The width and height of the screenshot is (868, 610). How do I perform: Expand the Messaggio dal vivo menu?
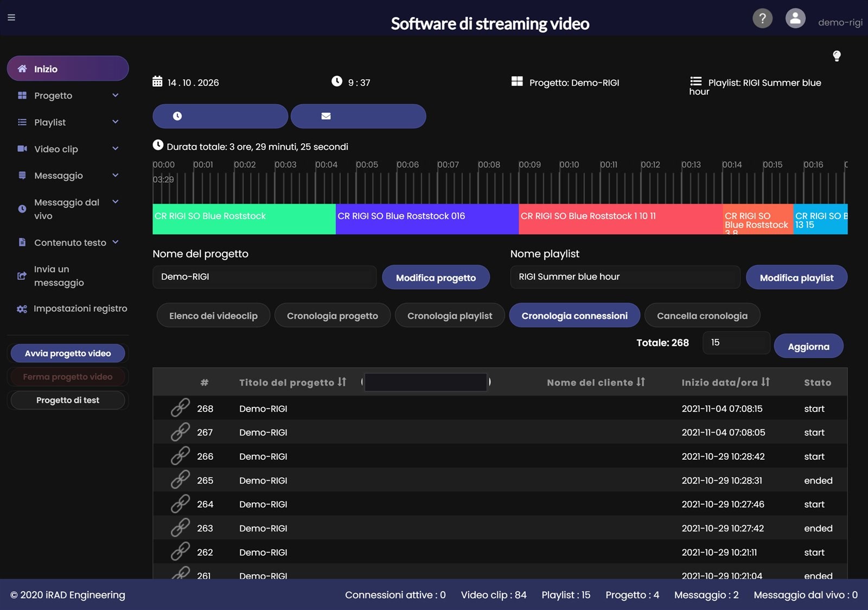68,209
